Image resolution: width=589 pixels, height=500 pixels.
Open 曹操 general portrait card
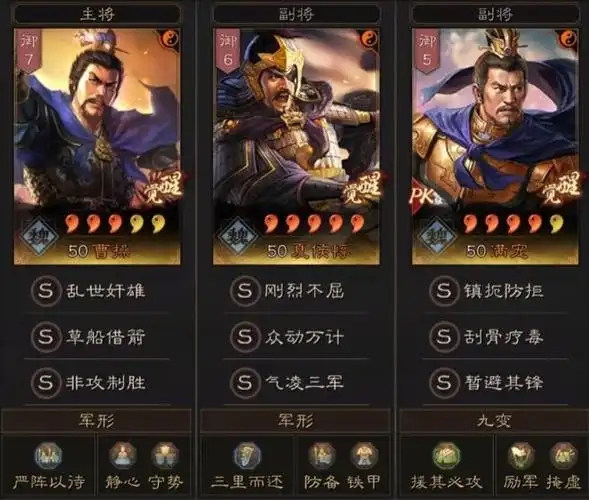pyautogui.click(x=97, y=147)
